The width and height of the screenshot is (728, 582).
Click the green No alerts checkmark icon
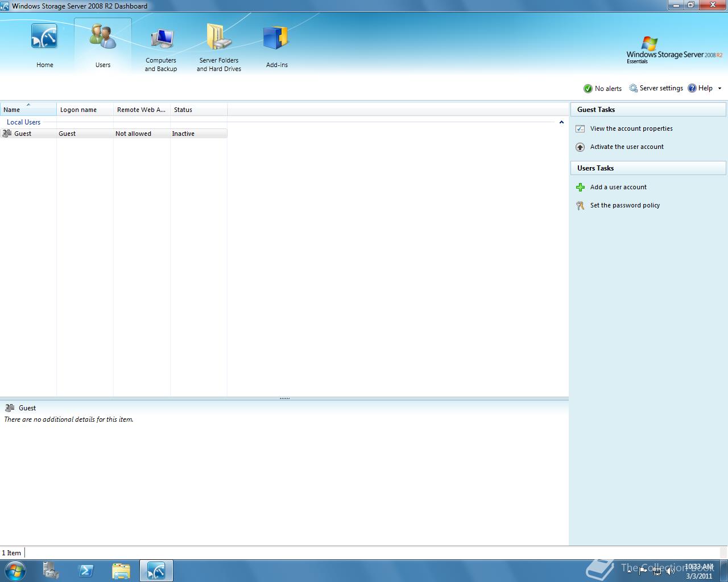[x=588, y=89]
